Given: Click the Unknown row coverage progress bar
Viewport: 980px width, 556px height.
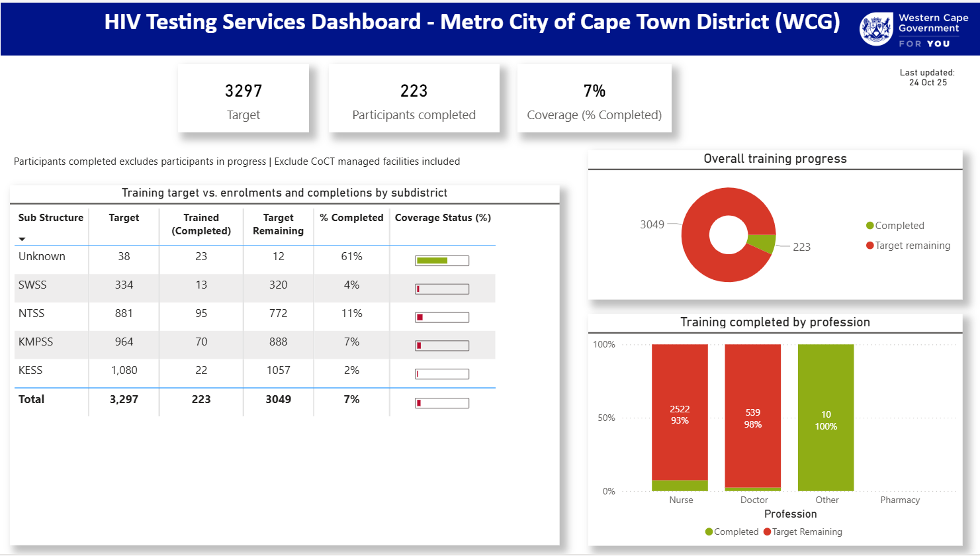Looking at the screenshot, I should pyautogui.click(x=442, y=261).
